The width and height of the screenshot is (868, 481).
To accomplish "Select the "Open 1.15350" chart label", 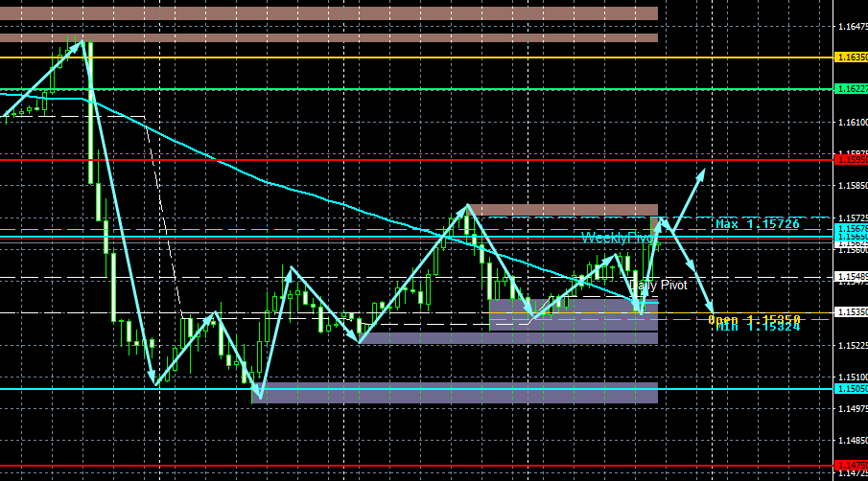I will click(754, 319).
